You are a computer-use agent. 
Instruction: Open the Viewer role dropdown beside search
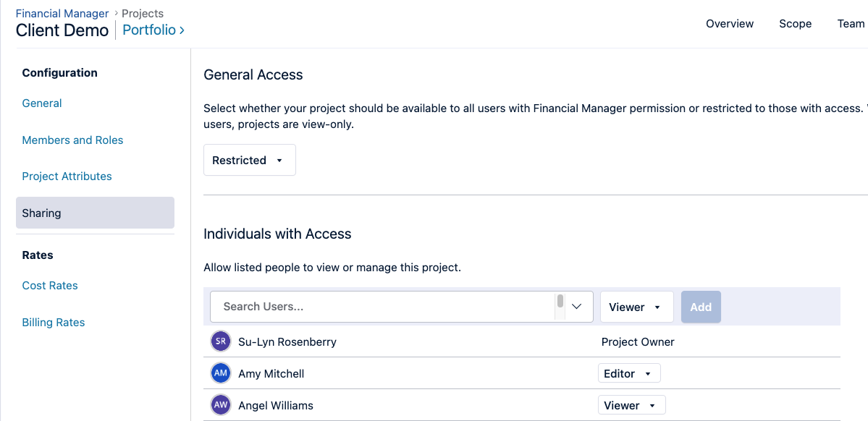tap(636, 307)
